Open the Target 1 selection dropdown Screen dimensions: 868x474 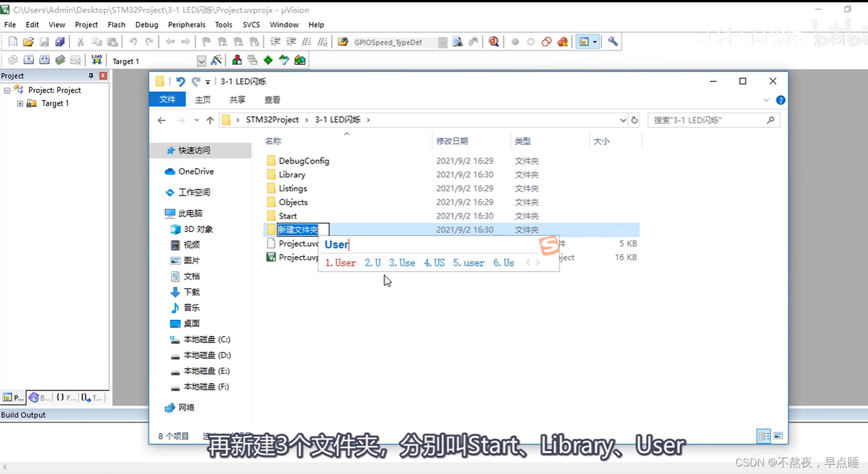pyautogui.click(x=202, y=60)
